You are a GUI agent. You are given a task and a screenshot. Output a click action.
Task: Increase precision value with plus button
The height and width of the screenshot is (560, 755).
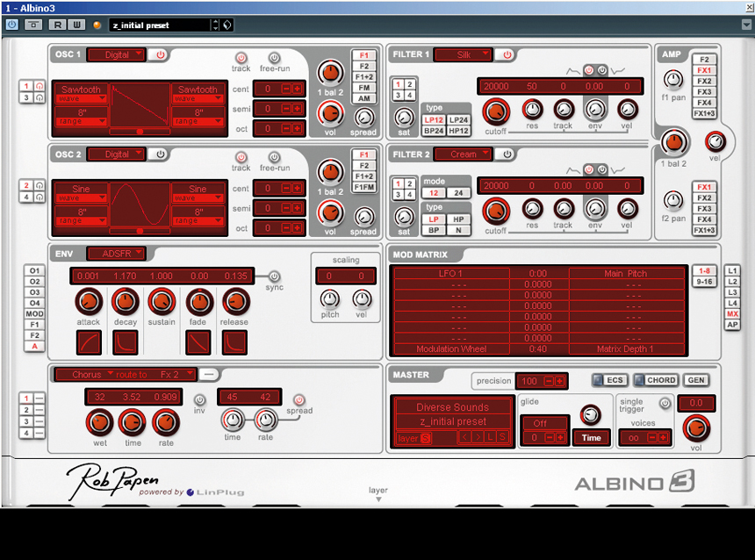click(x=559, y=381)
